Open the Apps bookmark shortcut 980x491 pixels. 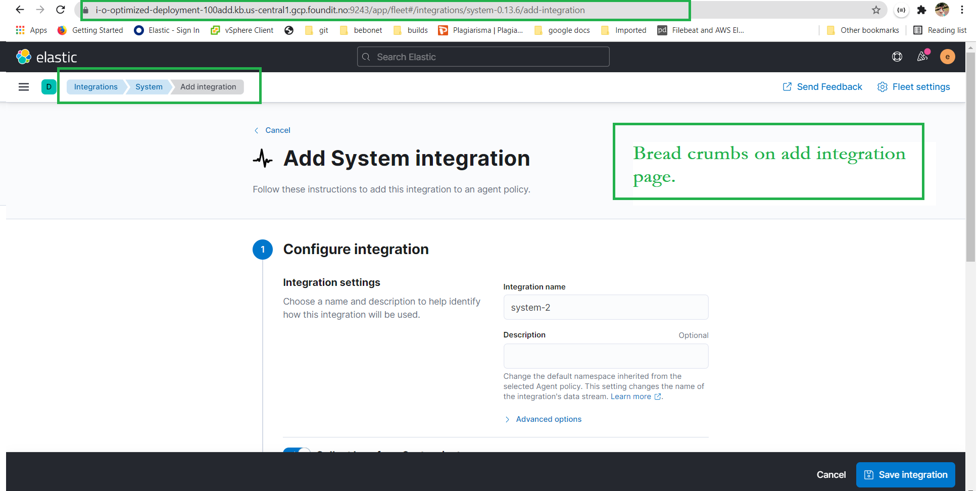point(31,30)
